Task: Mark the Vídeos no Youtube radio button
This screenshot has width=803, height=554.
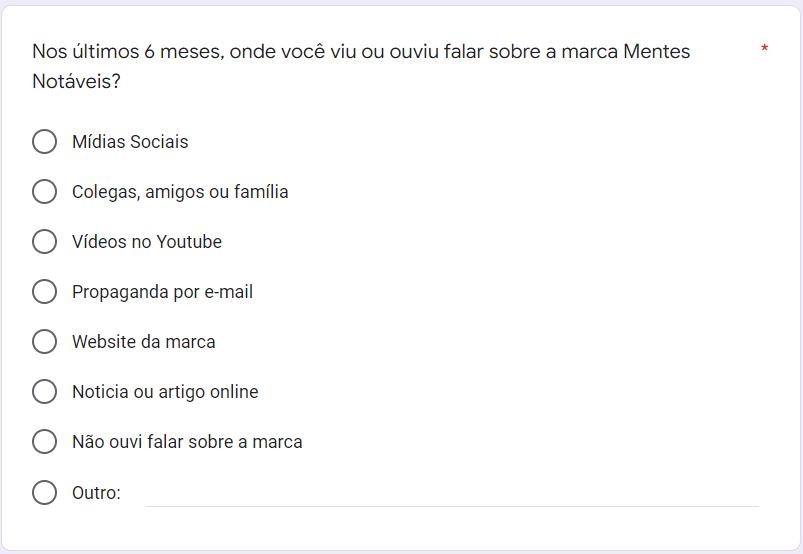Action: 45,242
